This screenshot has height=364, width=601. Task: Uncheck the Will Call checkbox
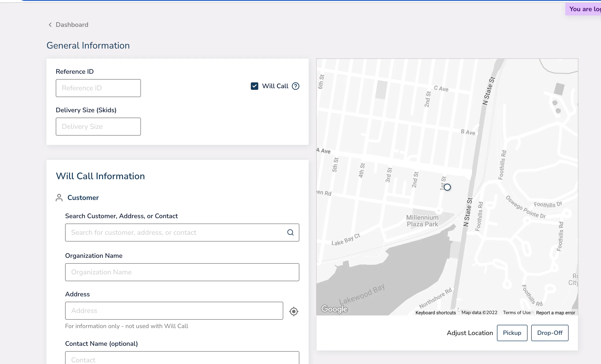(254, 86)
